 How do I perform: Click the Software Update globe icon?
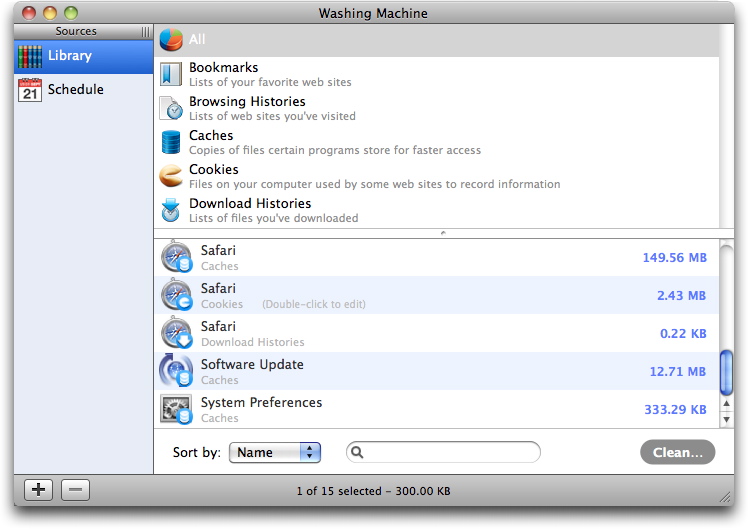pos(176,370)
